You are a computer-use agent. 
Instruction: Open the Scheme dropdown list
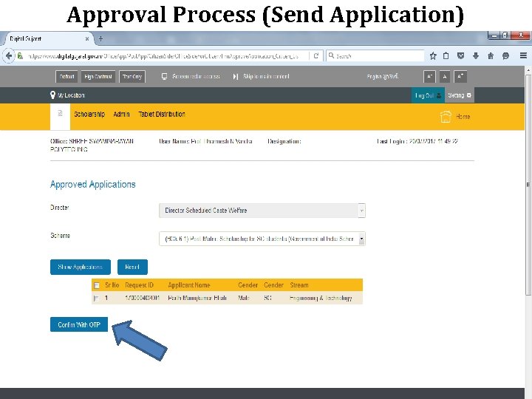click(361, 239)
